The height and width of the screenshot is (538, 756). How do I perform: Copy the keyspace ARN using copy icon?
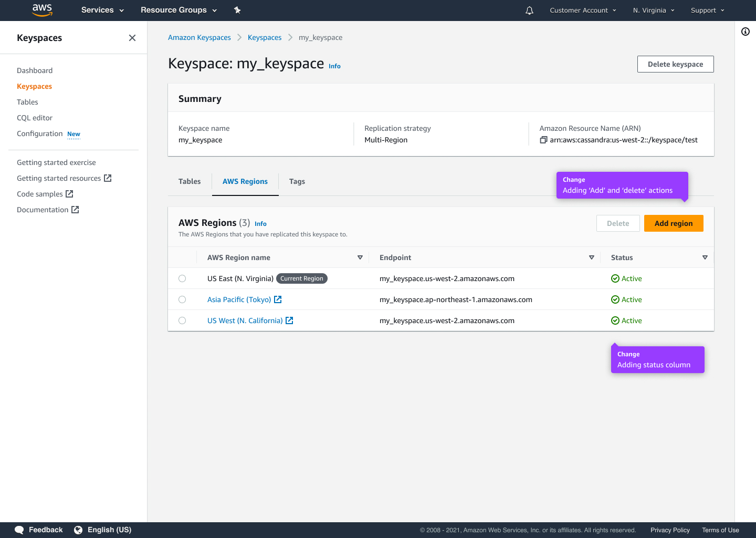point(543,140)
